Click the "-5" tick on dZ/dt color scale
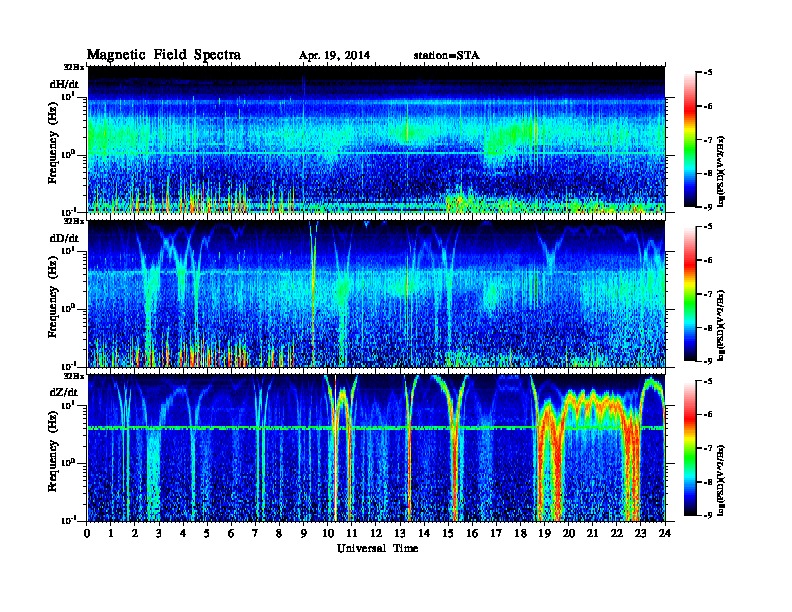Screen dimensions: 792x612 click(708, 381)
